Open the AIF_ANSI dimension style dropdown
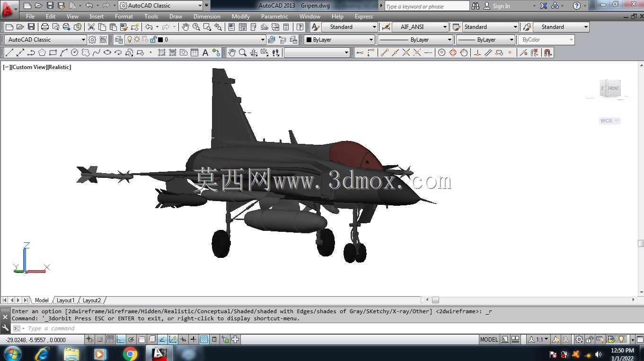This screenshot has width=644, height=361. [420, 27]
